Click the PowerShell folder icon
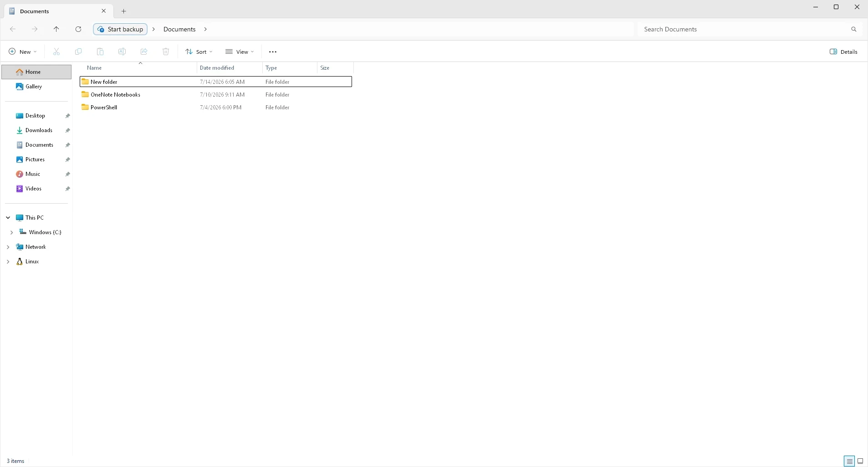The height and width of the screenshot is (467, 868). pos(85,107)
